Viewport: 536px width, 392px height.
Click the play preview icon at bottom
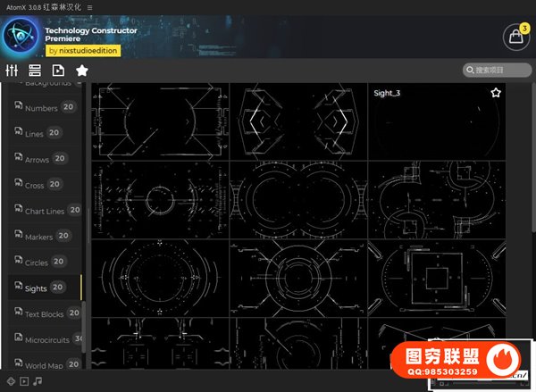click(x=24, y=381)
